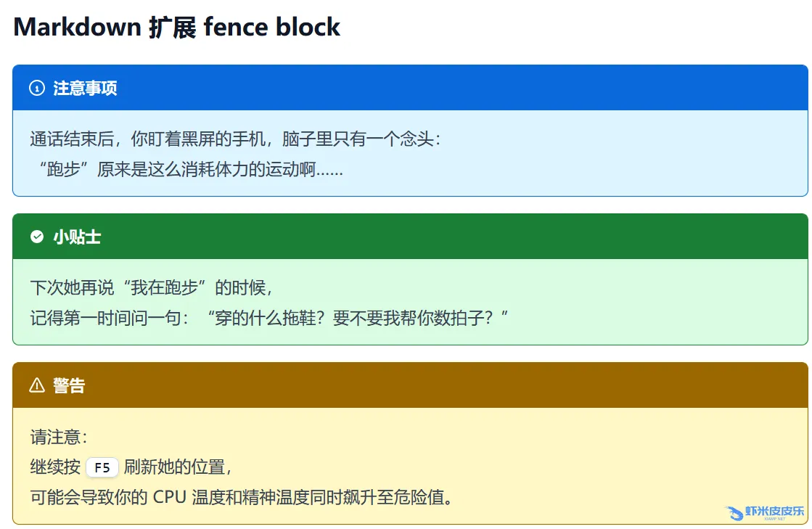Image resolution: width=812 pixels, height=529 pixels.
Task: Click the info icon beside 注意事项
Action: click(x=37, y=89)
